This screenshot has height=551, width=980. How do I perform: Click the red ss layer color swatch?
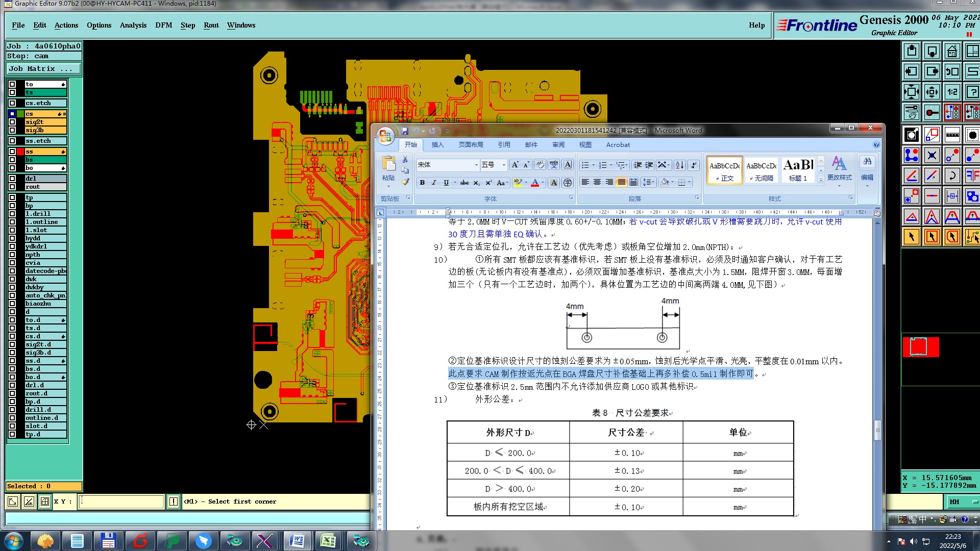point(21,152)
